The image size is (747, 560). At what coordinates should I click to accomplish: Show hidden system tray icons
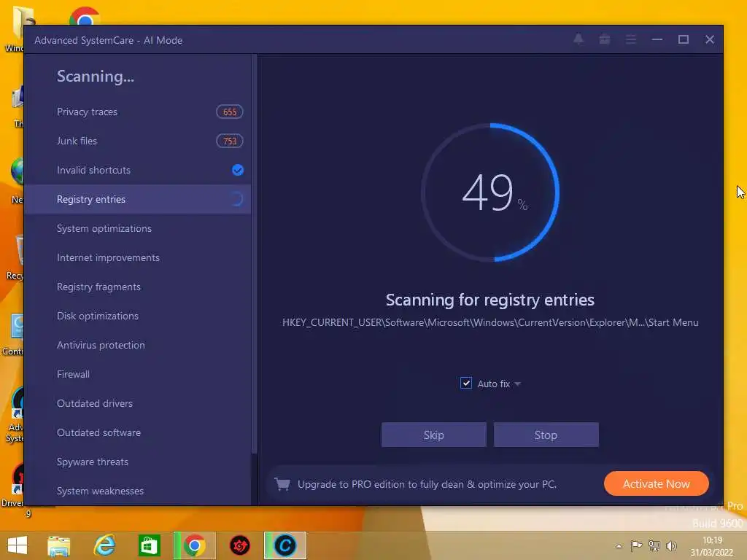619,546
